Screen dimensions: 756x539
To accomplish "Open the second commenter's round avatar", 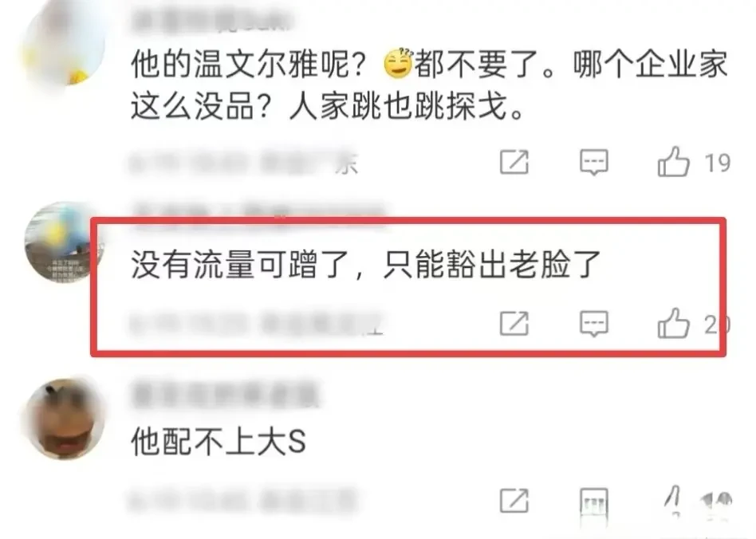I will [64, 242].
